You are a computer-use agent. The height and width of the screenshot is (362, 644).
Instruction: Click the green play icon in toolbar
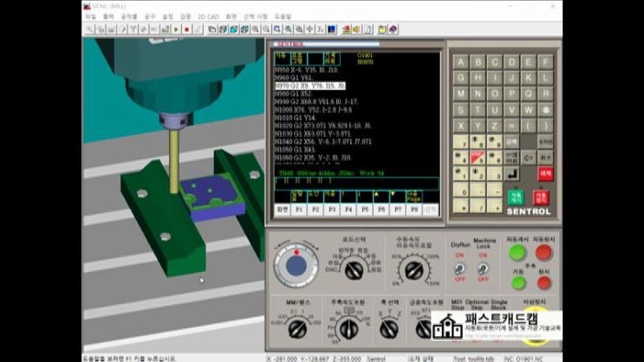pos(177,29)
